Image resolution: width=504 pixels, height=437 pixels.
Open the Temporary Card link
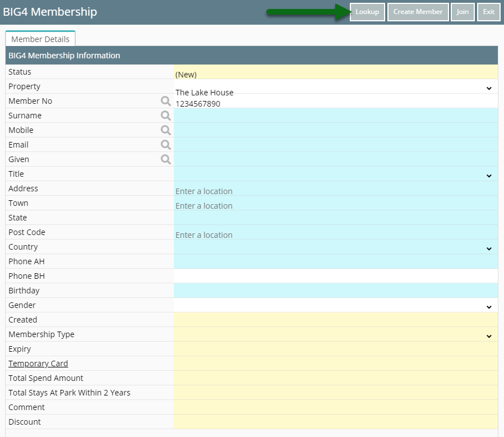38,364
